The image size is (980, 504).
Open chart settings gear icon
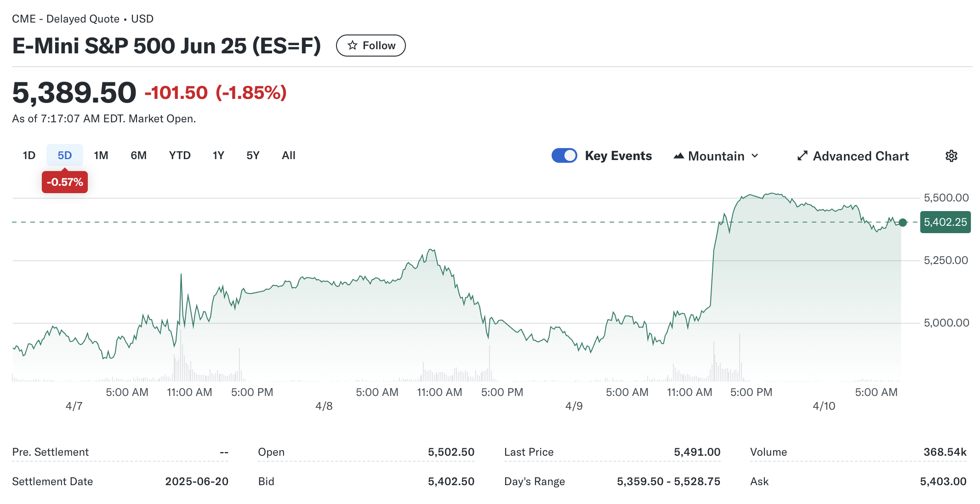(x=951, y=156)
